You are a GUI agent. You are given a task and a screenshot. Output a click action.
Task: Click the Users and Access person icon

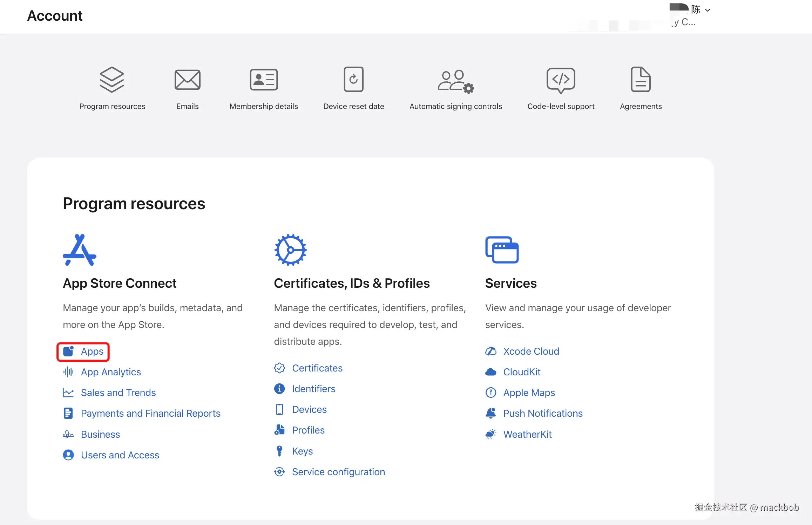pyautogui.click(x=68, y=455)
